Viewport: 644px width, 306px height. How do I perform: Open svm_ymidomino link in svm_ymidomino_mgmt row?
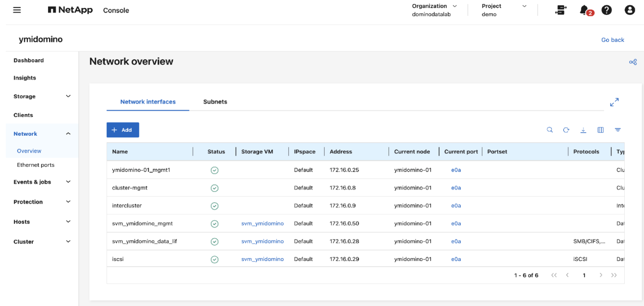coord(262,224)
